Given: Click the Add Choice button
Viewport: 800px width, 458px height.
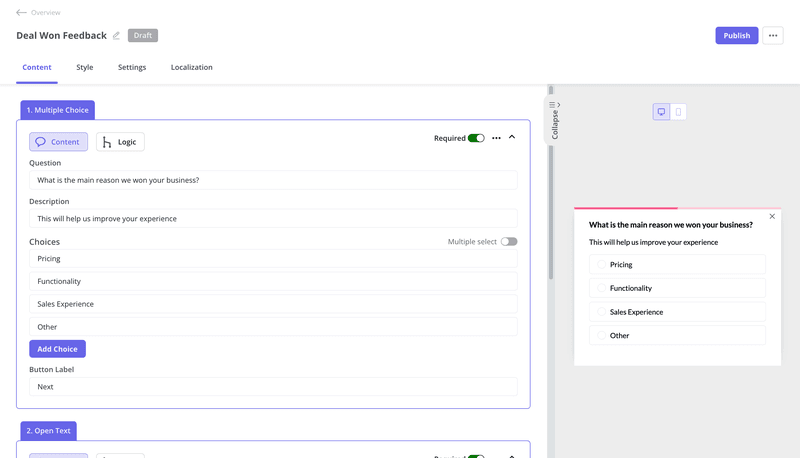Looking at the screenshot, I should 57,349.
